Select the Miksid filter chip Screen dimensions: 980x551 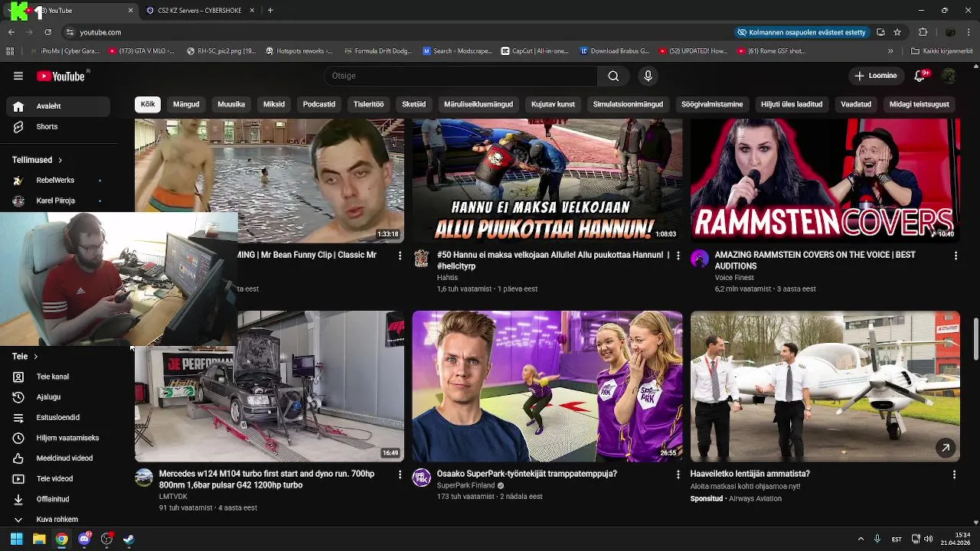274,104
